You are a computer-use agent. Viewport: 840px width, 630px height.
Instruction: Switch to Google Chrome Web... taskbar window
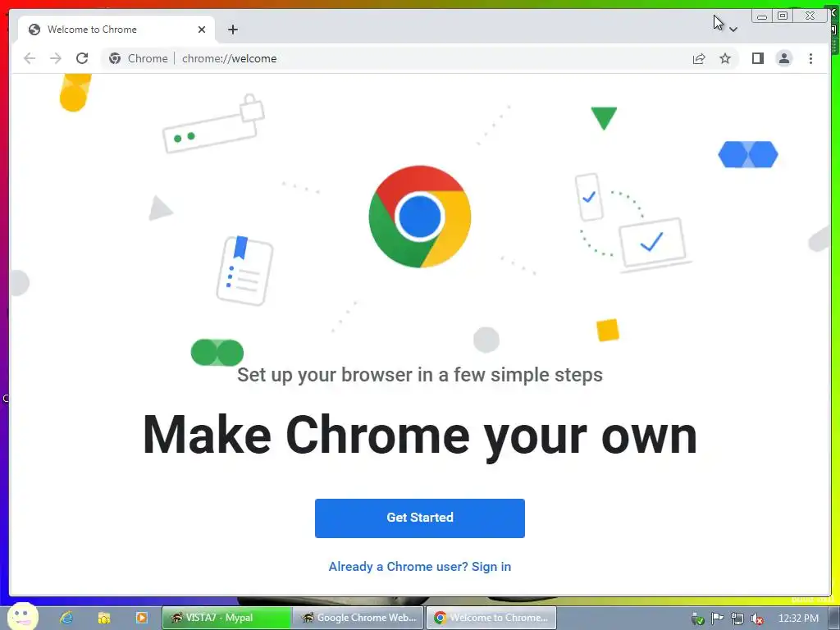[358, 618]
